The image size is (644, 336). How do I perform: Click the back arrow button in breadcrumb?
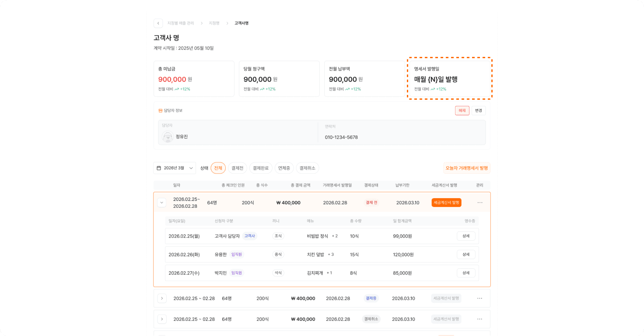tap(158, 23)
